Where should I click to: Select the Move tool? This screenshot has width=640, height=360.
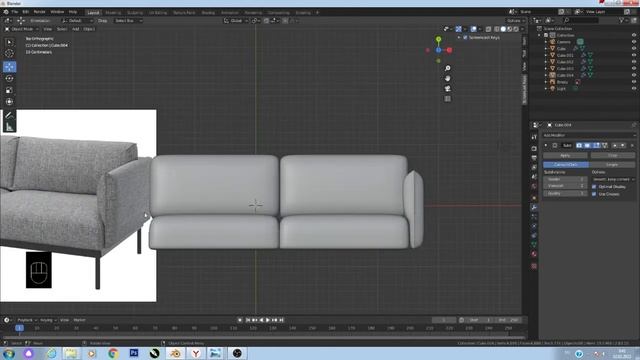click(9, 67)
